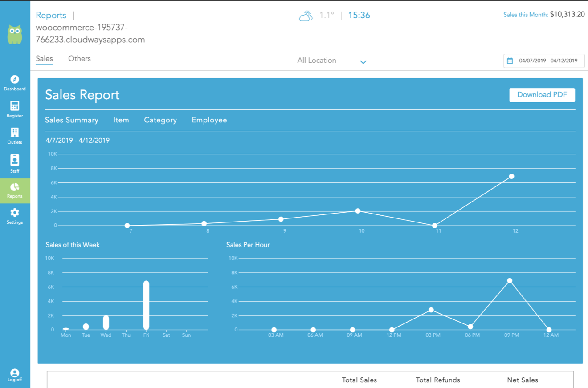Click the day 7 data point on date chart

[x=127, y=226]
